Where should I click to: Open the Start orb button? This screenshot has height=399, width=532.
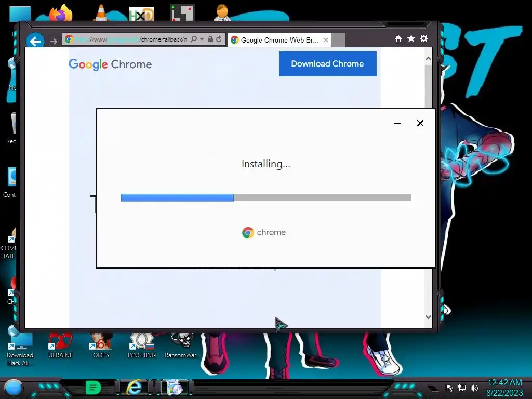14,388
